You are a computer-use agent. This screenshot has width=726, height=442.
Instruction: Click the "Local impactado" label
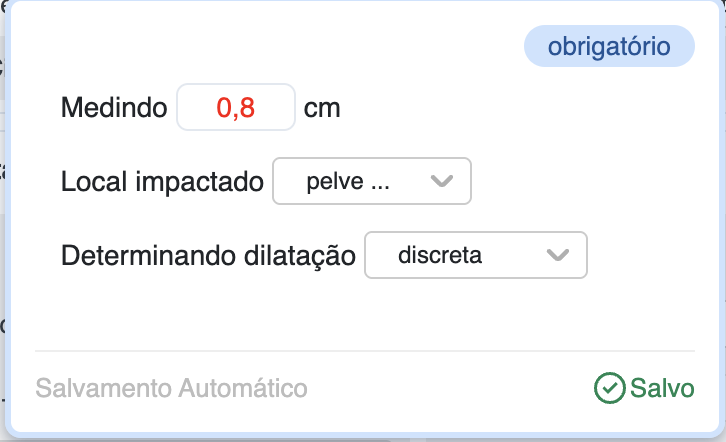162,182
